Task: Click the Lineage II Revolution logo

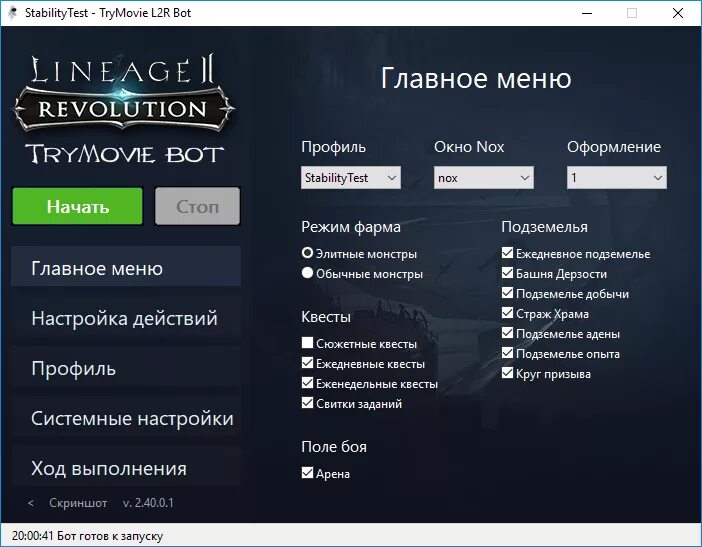Action: (x=124, y=93)
